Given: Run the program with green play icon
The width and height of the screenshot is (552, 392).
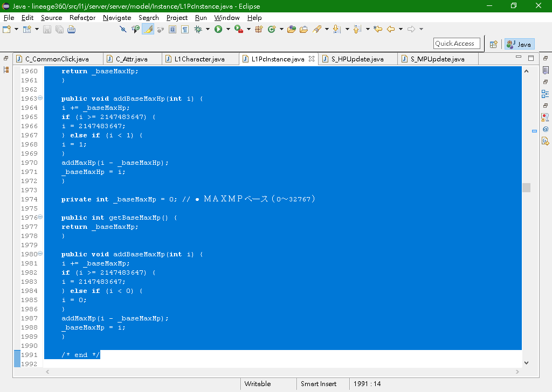Looking at the screenshot, I should 218,29.
